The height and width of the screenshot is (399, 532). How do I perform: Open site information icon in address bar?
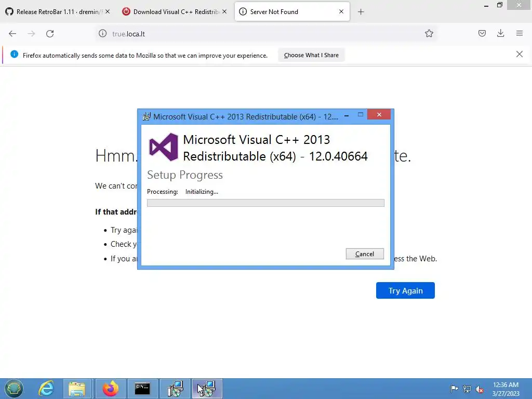[x=102, y=34]
